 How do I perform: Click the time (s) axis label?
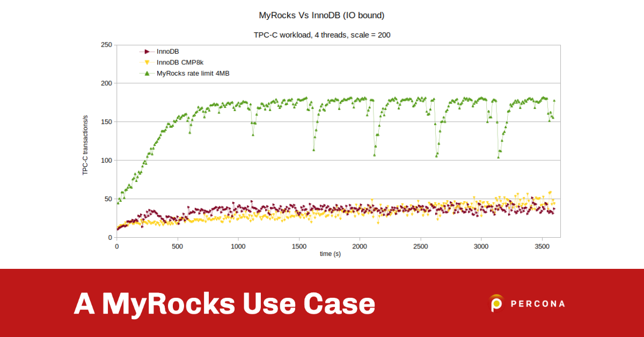[331, 253]
